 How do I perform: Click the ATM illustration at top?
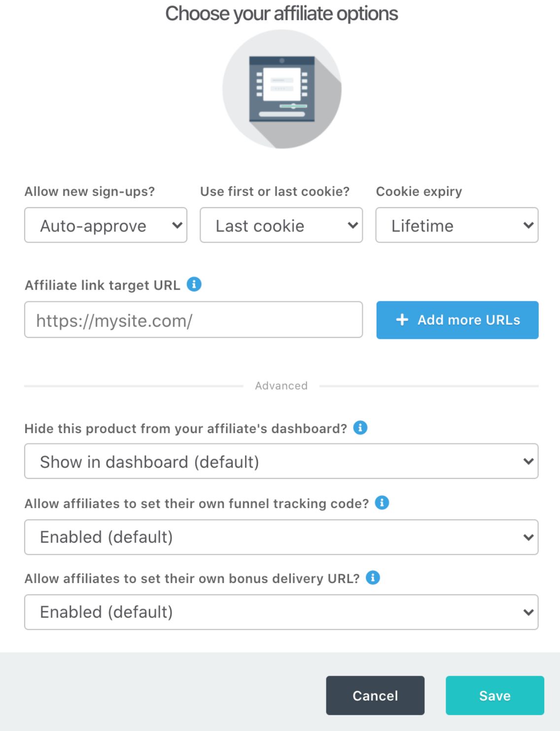[x=281, y=89]
